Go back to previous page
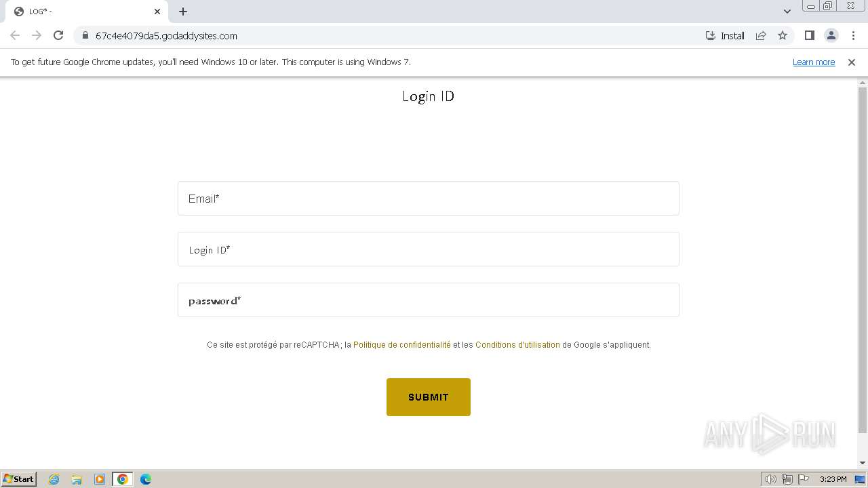 pyautogui.click(x=15, y=35)
